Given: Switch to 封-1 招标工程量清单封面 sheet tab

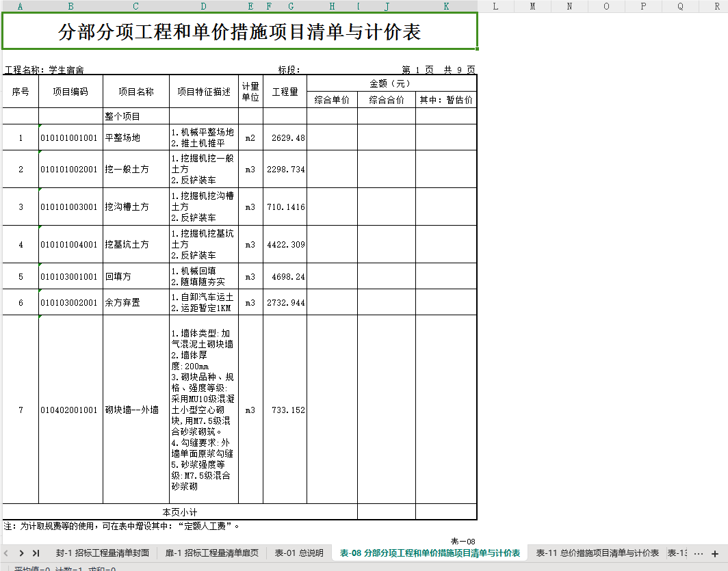Looking at the screenshot, I should coord(103,553).
